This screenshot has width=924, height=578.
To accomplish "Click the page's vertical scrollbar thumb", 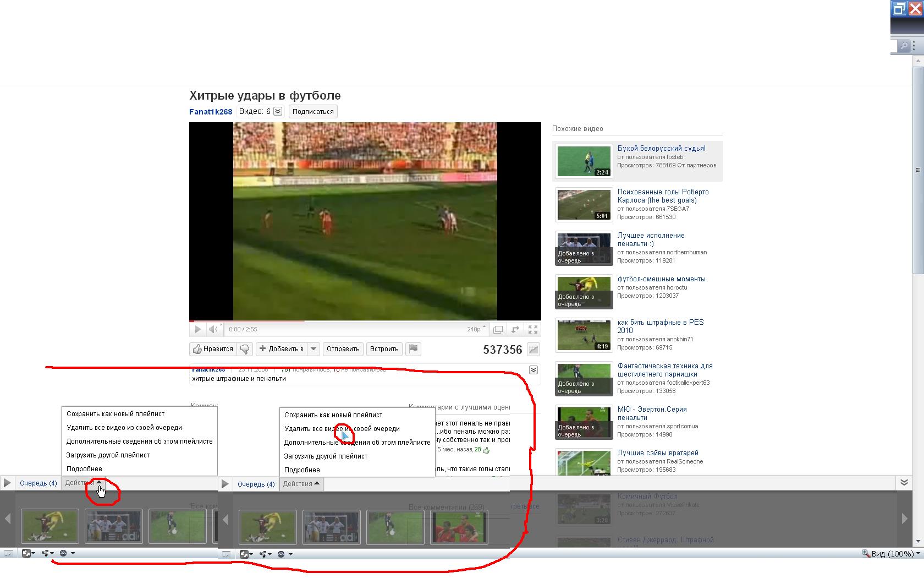I will pos(918,170).
